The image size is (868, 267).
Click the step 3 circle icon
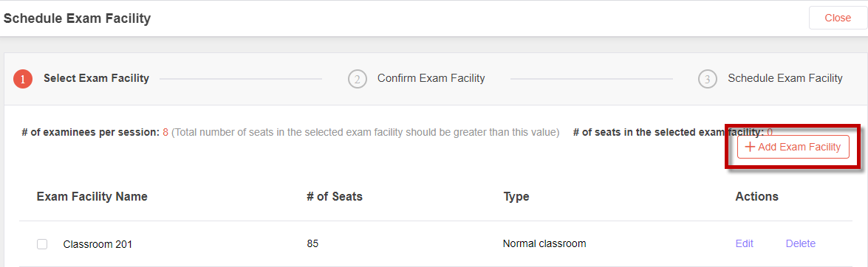coord(708,79)
